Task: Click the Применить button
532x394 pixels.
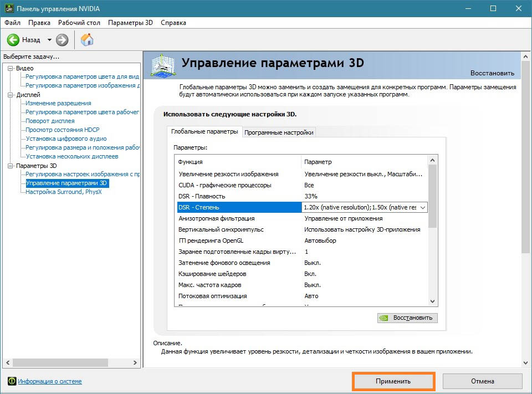Action: click(x=393, y=381)
